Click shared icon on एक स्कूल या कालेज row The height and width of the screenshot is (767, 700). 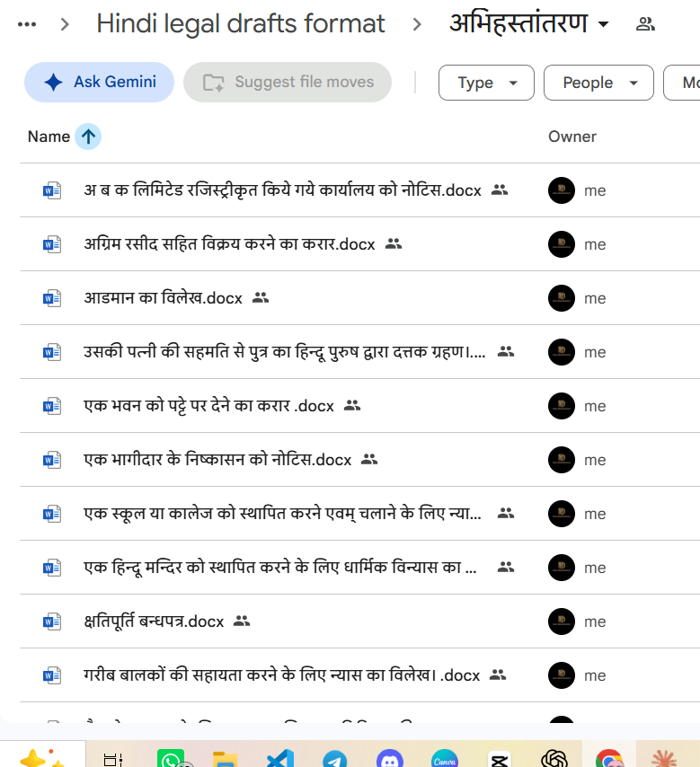click(x=506, y=513)
